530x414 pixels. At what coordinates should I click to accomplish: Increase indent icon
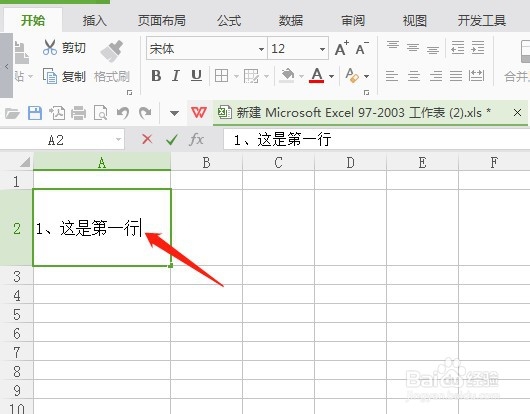click(x=478, y=48)
